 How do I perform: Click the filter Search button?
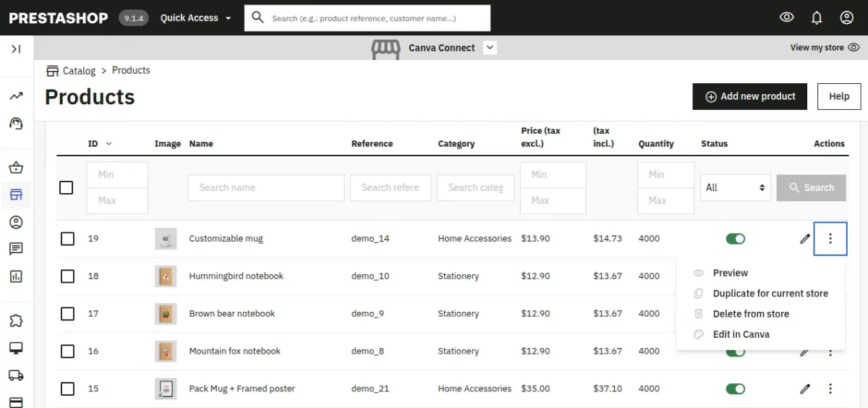pos(811,187)
